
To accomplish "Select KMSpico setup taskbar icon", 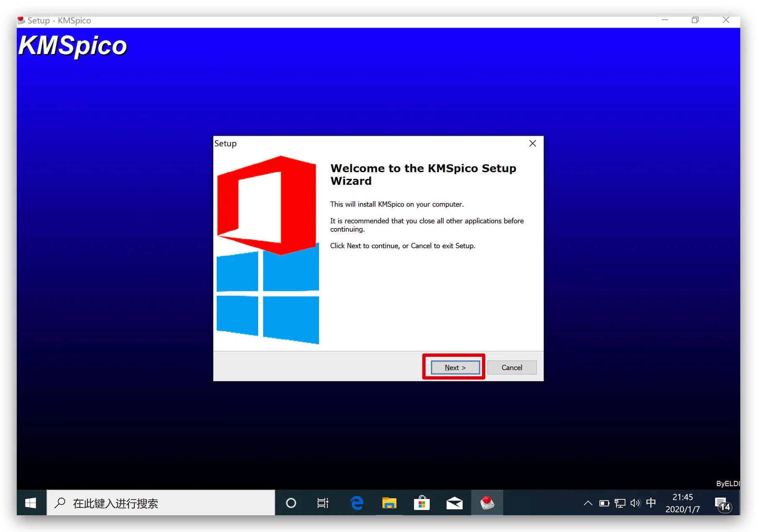I will (x=487, y=503).
